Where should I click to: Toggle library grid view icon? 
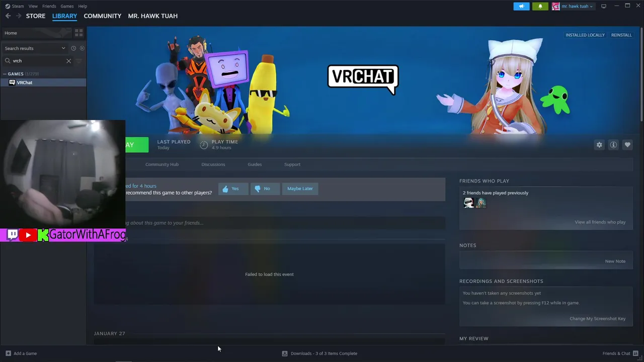pos(78,33)
